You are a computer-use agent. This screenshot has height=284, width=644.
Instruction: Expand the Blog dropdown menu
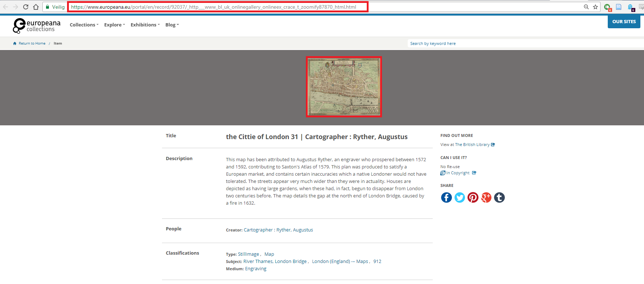[x=172, y=25]
